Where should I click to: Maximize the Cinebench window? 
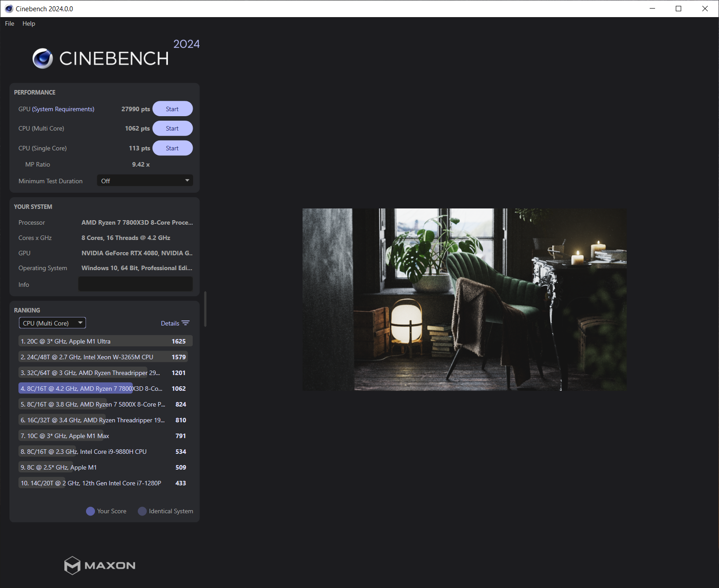(678, 9)
